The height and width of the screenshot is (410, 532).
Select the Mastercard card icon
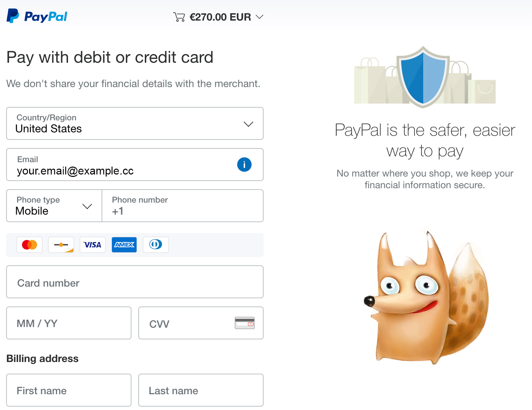tap(30, 245)
